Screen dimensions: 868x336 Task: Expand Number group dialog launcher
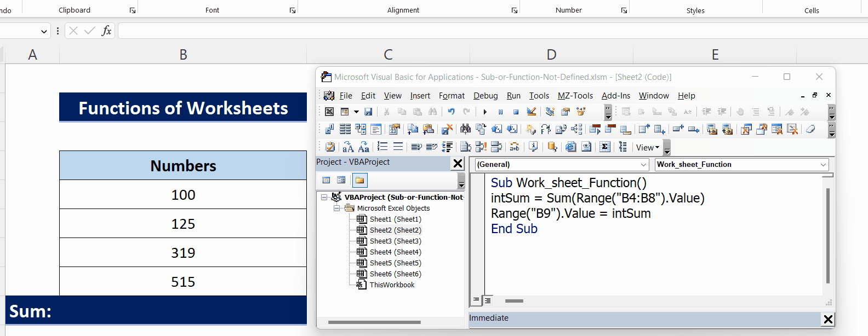(x=624, y=10)
